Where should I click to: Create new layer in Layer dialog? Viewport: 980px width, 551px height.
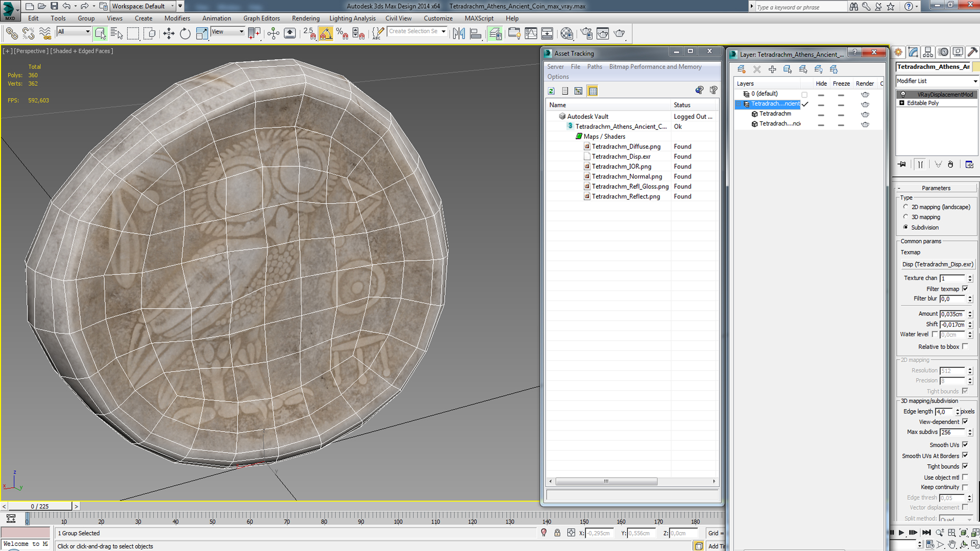(741, 69)
